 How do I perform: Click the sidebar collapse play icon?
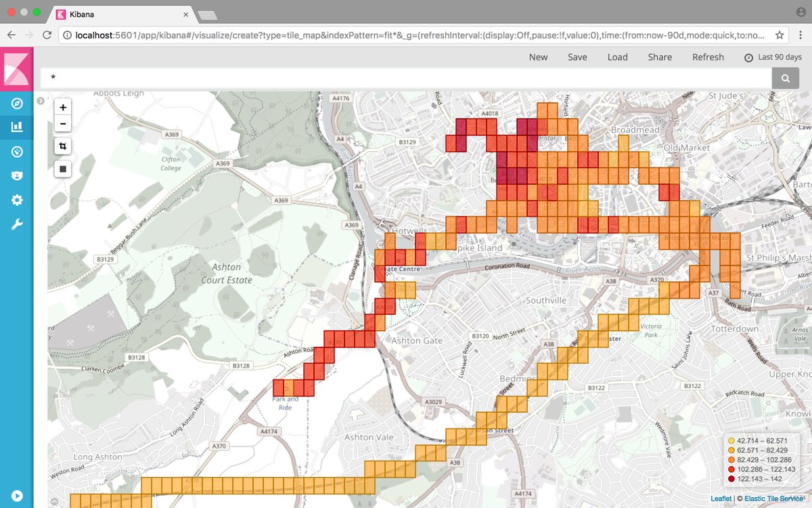coord(17,496)
